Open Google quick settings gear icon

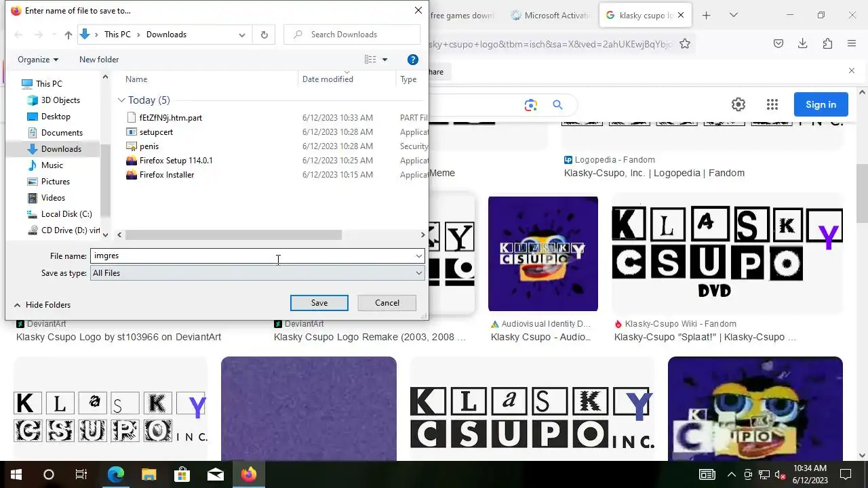click(x=738, y=104)
